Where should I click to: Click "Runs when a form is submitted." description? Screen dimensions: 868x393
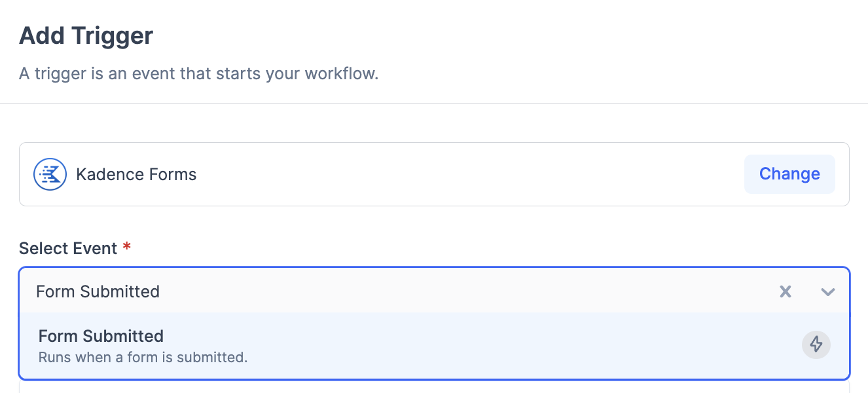click(x=143, y=358)
